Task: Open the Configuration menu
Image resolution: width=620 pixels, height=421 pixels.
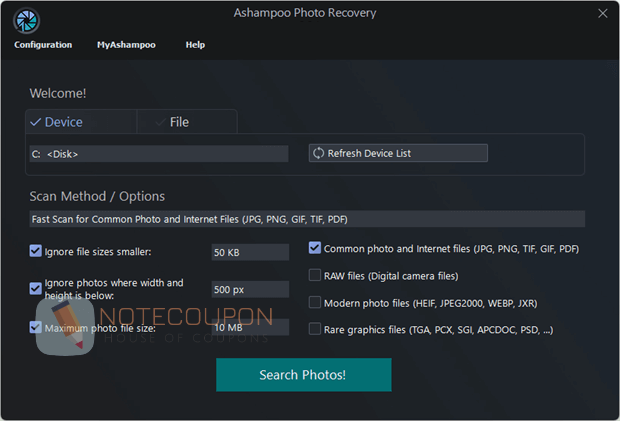Action: point(43,45)
